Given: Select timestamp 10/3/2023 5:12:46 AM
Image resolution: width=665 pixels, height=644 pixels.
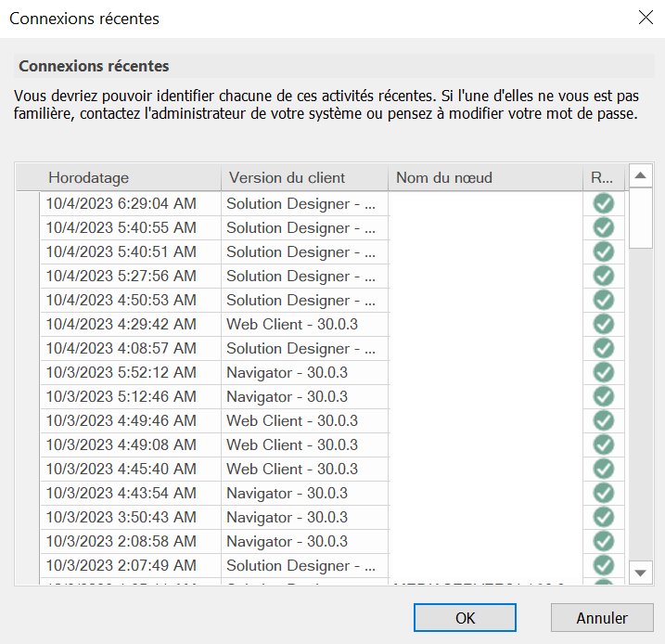Looking at the screenshot, I should point(121,396).
